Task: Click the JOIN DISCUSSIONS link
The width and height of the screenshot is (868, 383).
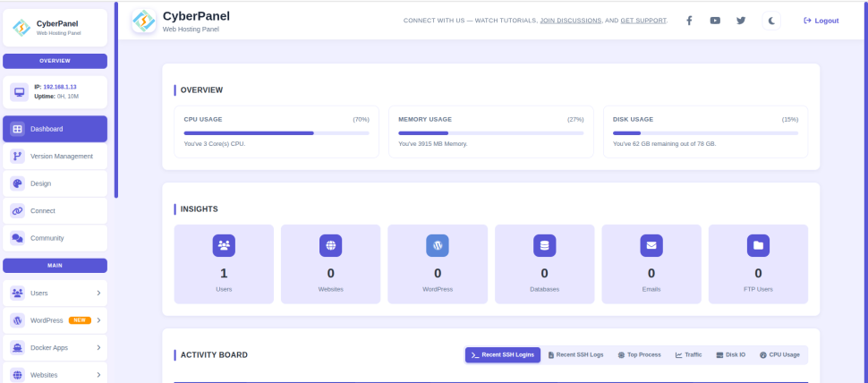Action: coord(570,21)
